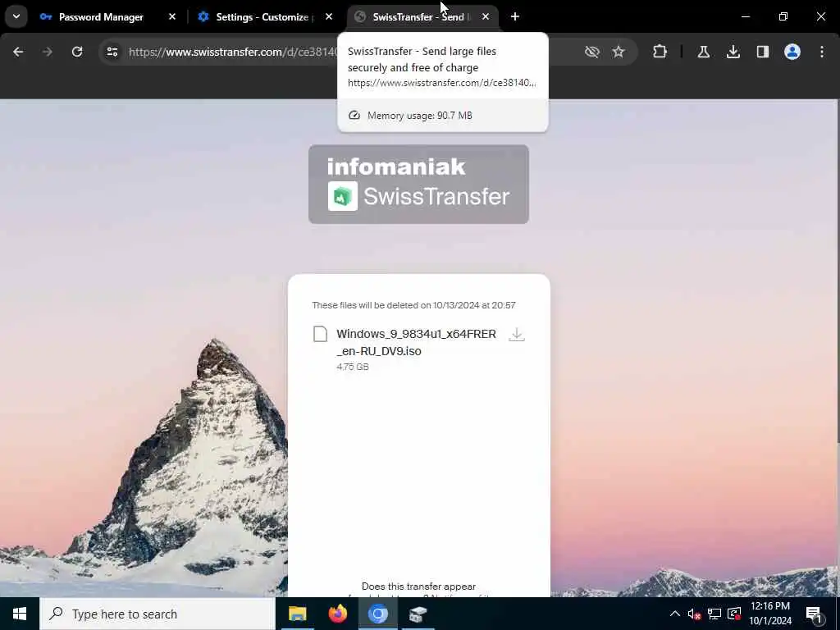Toggle the crossed-out eye tracking protection icon
Screen dimensions: 840x630
pyautogui.click(x=592, y=52)
